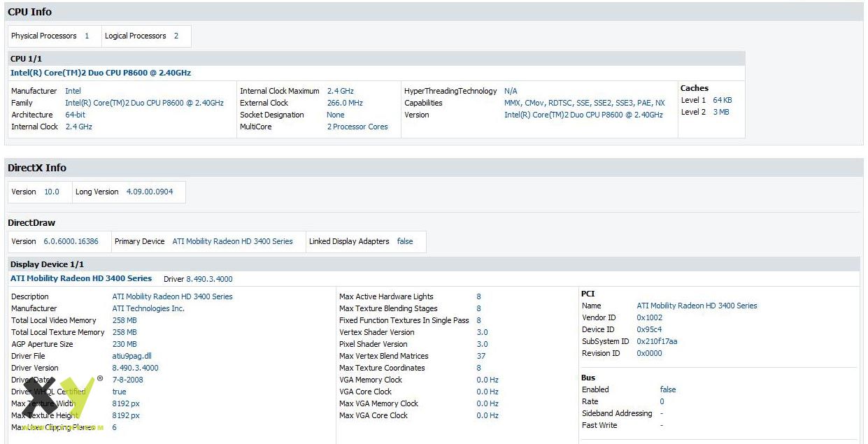Screen dimensions: 868x444
Task: Select the Max Texture Coordinates value
Action: 479,368
